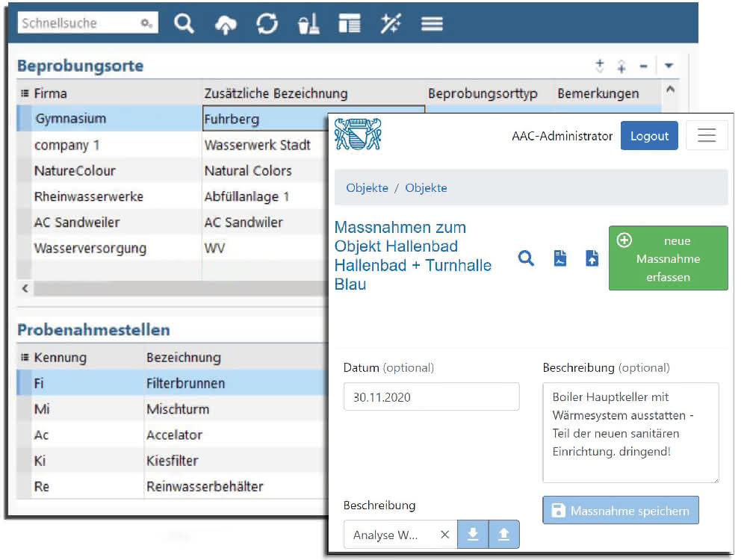Click the table layout icon in toolbar
Screen dimensions: 747x560
(349, 23)
